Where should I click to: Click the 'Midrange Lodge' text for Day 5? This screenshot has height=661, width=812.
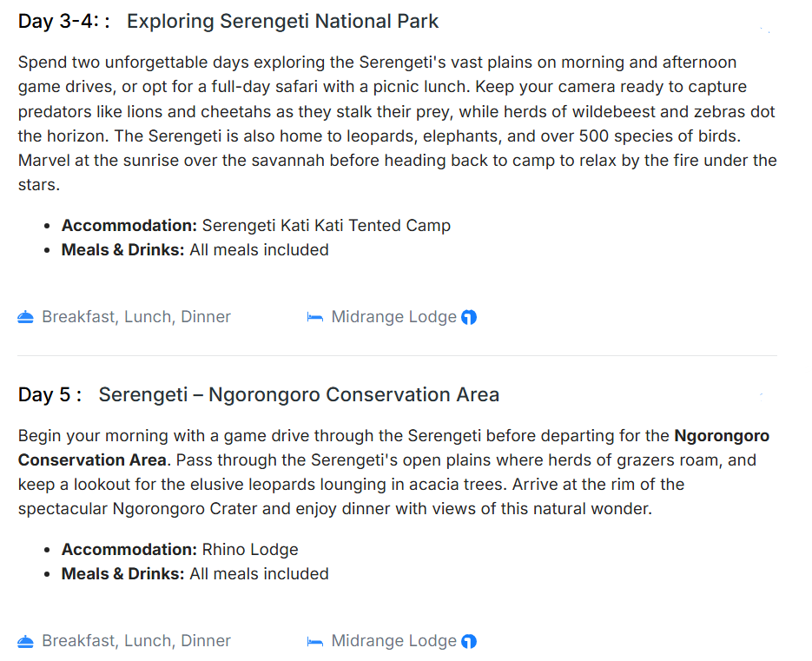[393, 641]
